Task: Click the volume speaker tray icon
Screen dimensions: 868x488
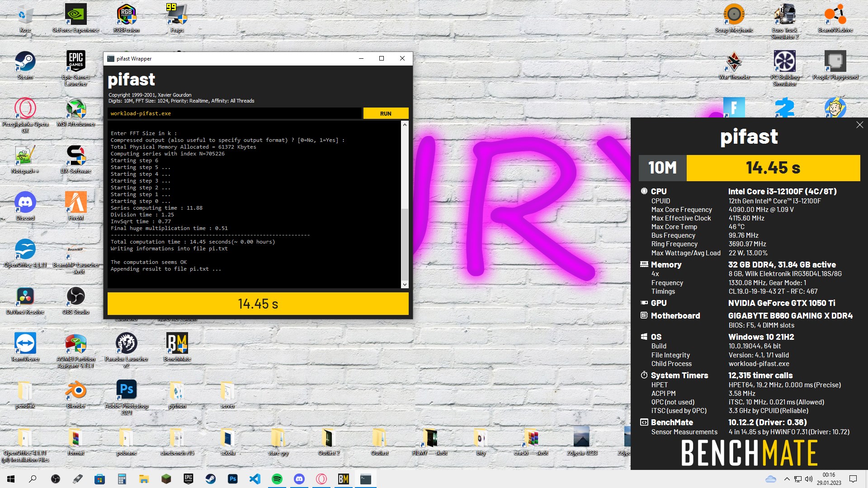Action: (x=809, y=479)
